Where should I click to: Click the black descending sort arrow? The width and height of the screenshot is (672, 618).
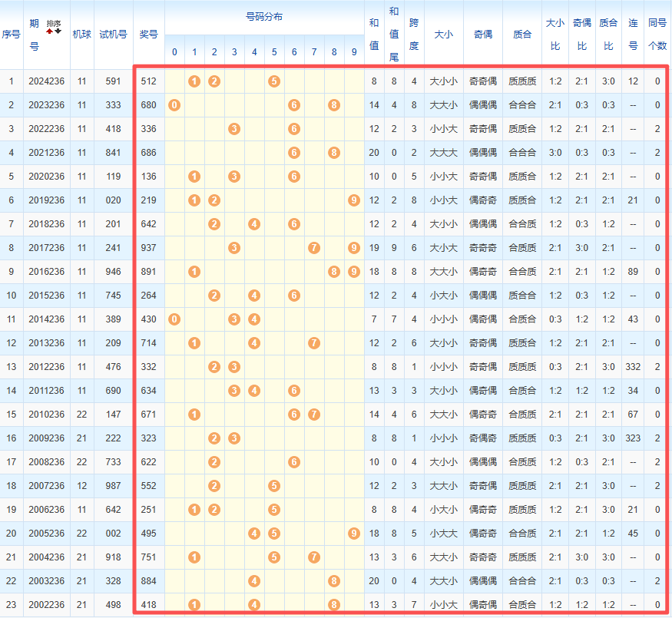pos(58,31)
